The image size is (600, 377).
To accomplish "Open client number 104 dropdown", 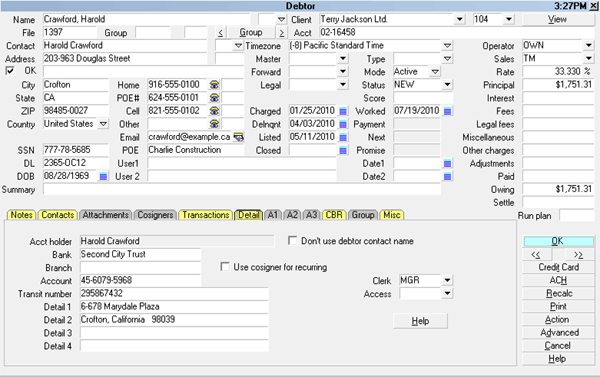I will [509, 19].
